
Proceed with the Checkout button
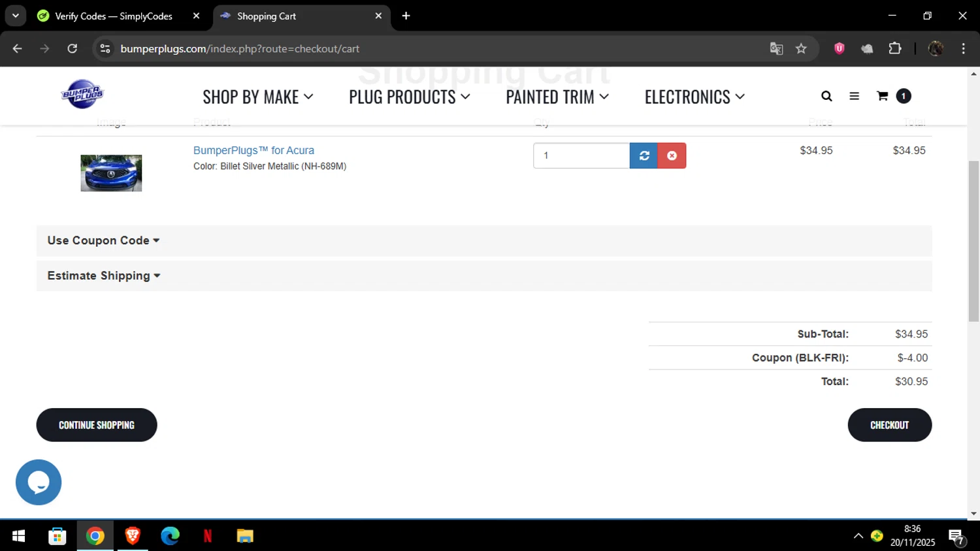tap(889, 425)
